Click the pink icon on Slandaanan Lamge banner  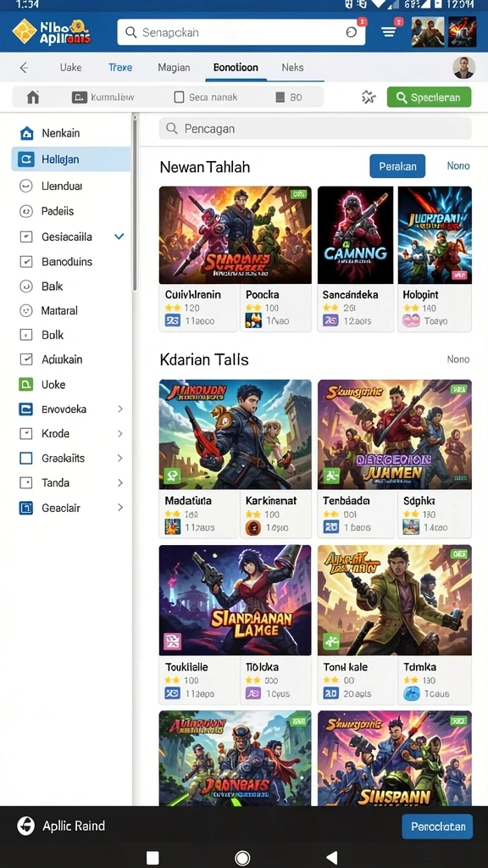[173, 641]
